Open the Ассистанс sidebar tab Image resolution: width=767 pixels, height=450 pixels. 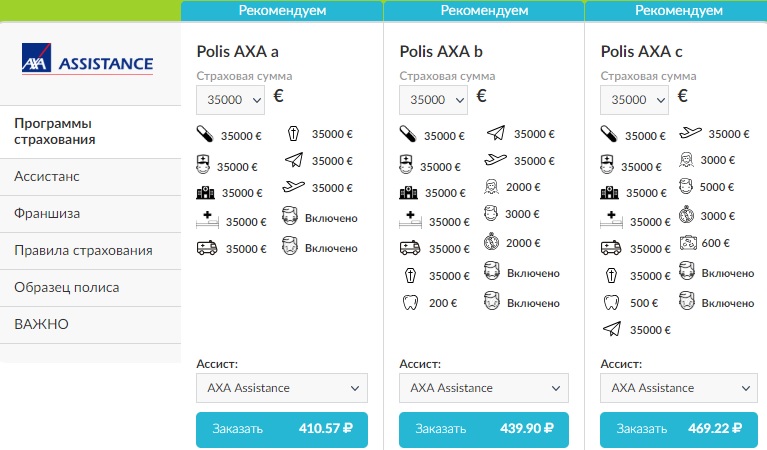coord(47,176)
